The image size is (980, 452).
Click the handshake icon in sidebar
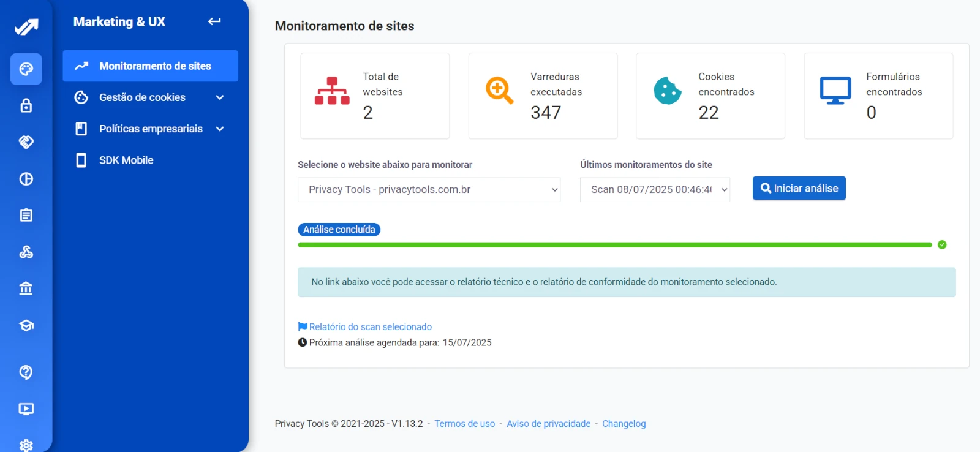(x=26, y=142)
